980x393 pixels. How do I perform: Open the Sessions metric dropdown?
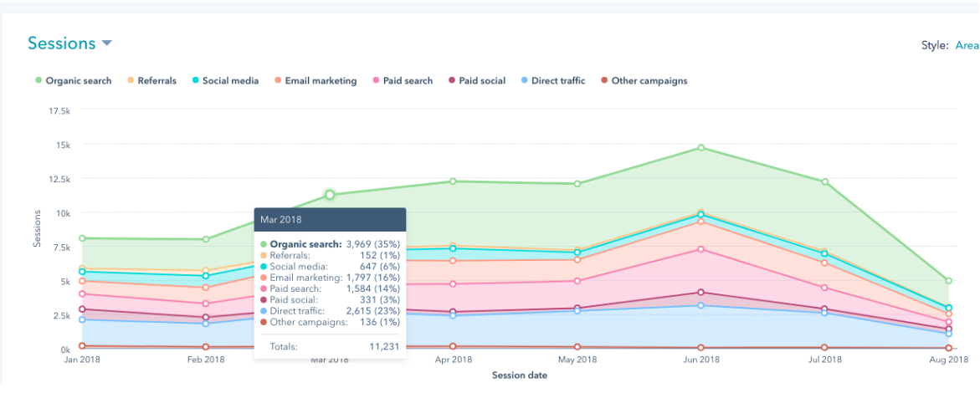pos(69,43)
